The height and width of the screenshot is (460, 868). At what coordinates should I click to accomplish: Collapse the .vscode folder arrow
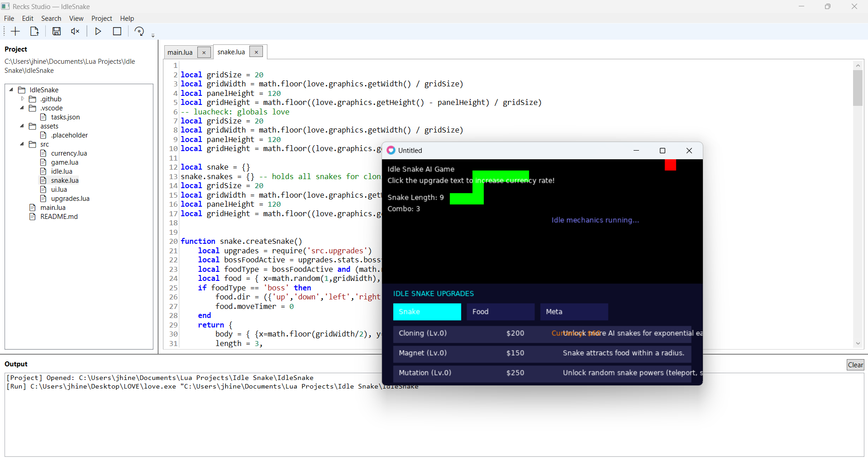click(22, 108)
